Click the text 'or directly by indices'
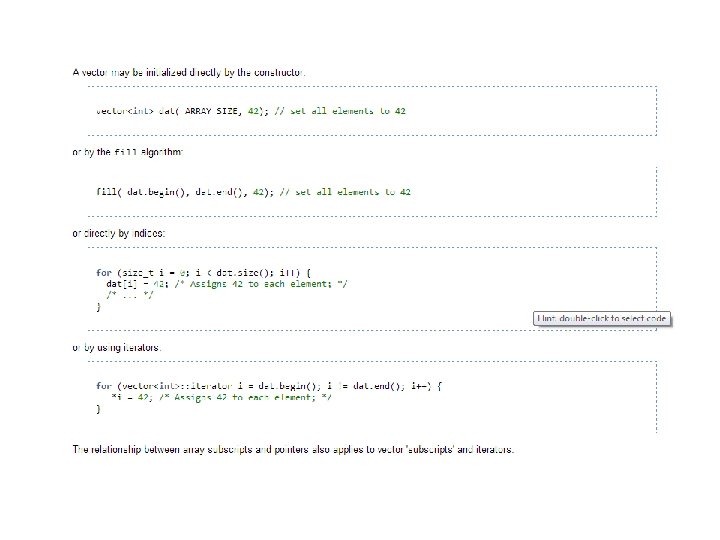720x540 pixels. (x=119, y=233)
